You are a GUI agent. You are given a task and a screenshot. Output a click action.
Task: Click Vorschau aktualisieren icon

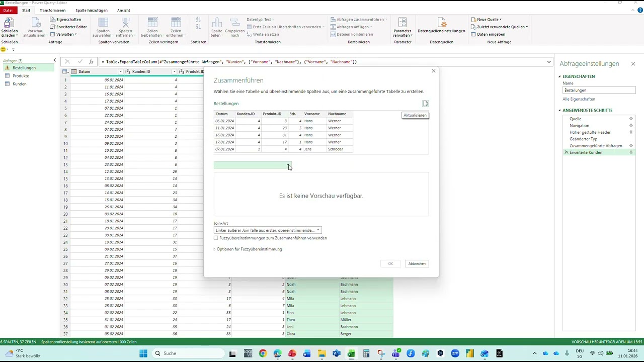tap(36, 23)
